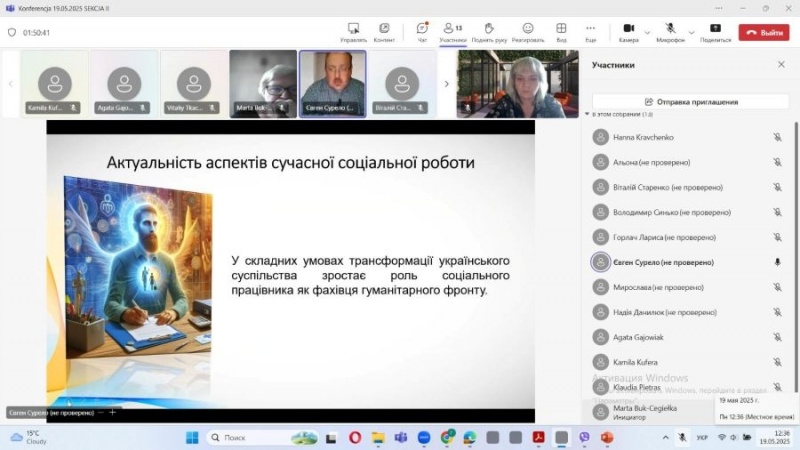The width and height of the screenshot is (800, 450).
Task: Click the Raise hand (Поднять руку) icon
Action: coord(489,31)
